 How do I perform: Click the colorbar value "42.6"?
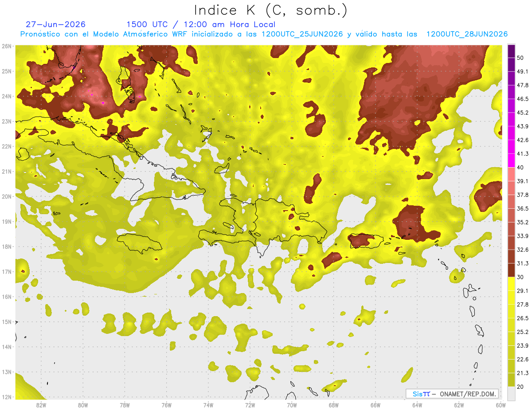tap(523, 140)
